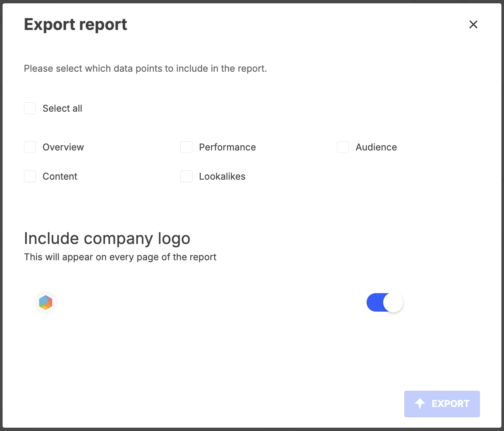This screenshot has width=504, height=431.
Task: Tick the Audience checkbox
Action: coord(343,147)
